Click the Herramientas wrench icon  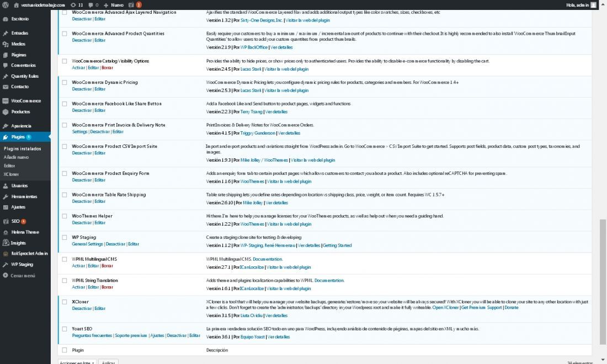pos(6,196)
